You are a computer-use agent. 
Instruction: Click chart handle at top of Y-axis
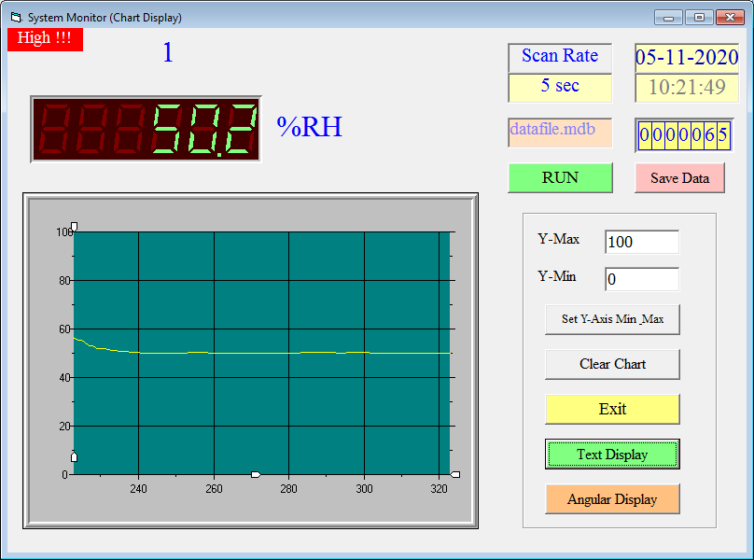click(x=74, y=226)
